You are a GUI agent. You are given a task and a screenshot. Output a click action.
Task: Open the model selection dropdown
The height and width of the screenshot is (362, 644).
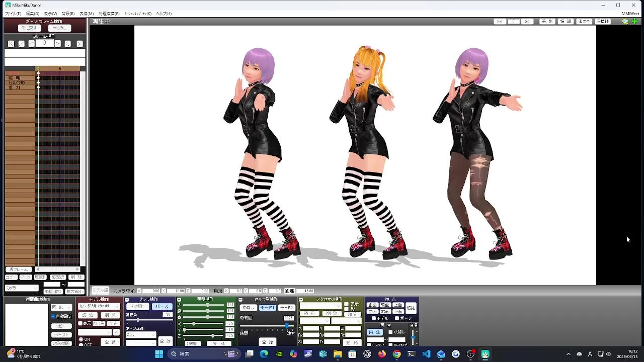[x=99, y=306]
